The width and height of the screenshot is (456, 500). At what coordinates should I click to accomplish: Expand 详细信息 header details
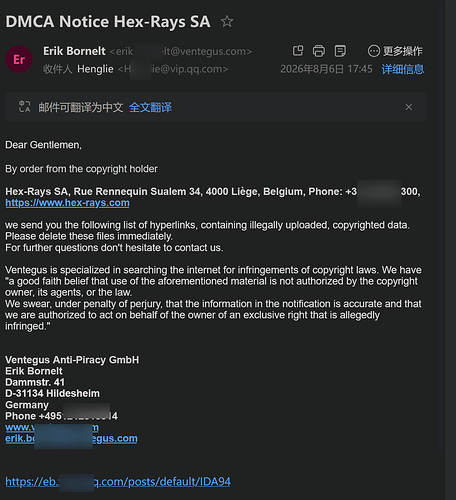point(403,69)
